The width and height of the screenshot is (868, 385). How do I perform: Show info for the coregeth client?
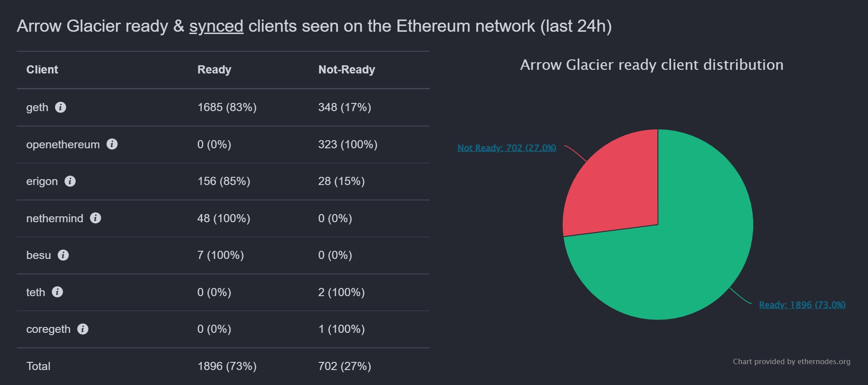[83, 329]
